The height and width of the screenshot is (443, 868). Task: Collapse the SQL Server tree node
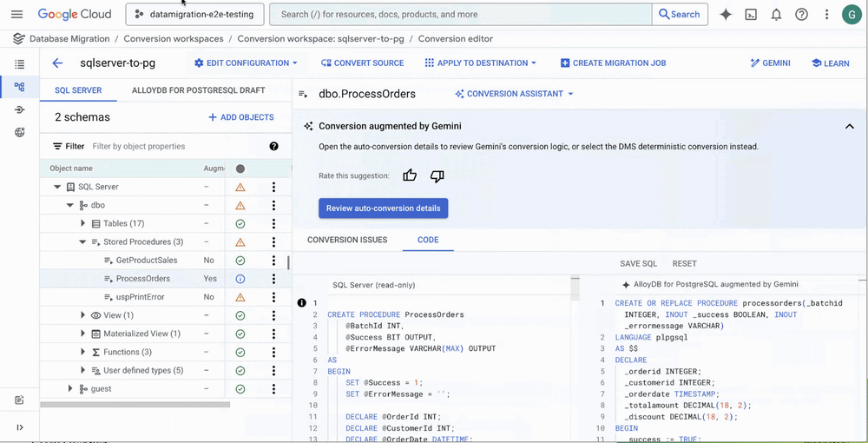click(x=57, y=187)
